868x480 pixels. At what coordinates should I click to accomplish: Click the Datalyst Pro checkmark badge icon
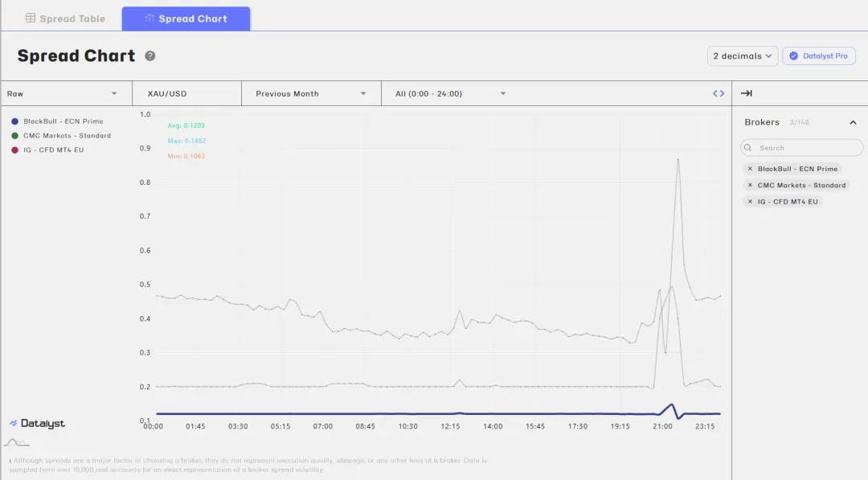coord(793,56)
